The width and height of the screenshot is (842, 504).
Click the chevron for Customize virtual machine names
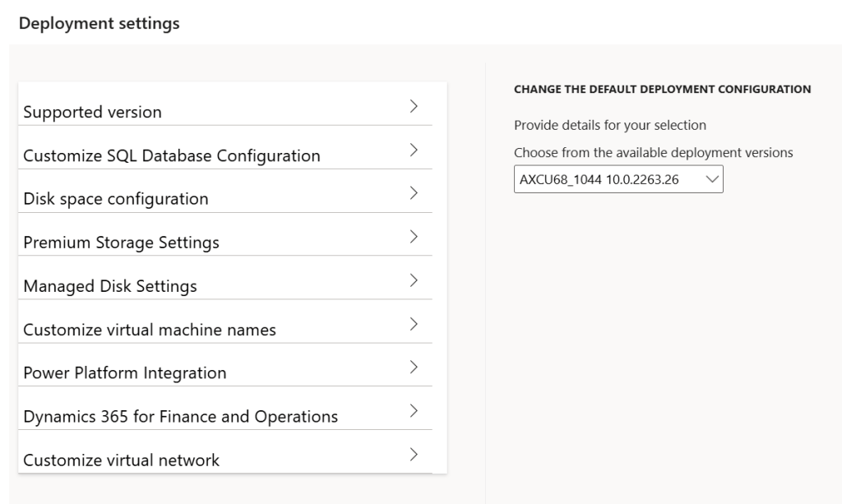coord(414,325)
